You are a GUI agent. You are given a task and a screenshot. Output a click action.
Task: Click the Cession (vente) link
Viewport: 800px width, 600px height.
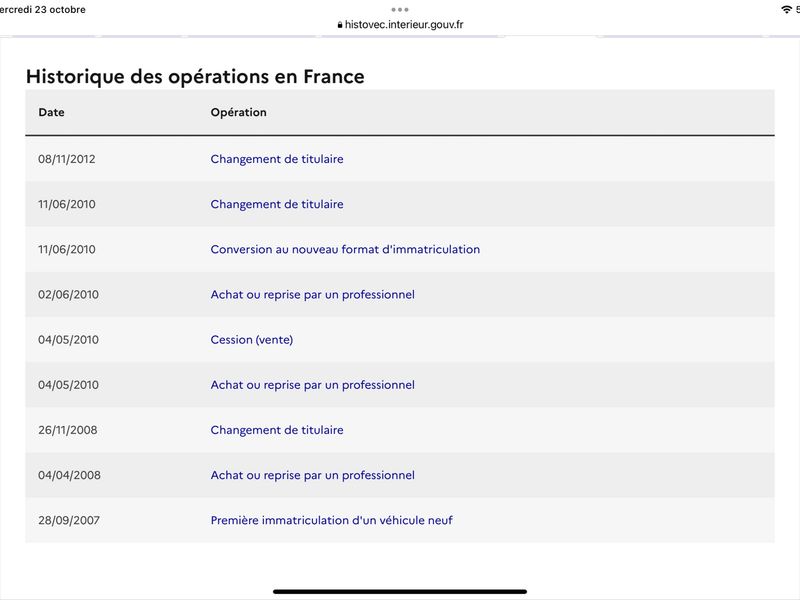click(252, 340)
